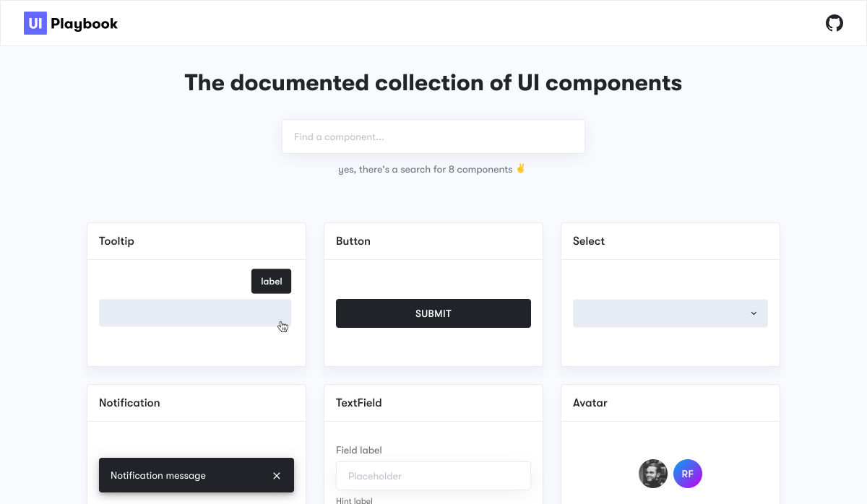Open the Select component card title
The image size is (867, 504).
[588, 241]
